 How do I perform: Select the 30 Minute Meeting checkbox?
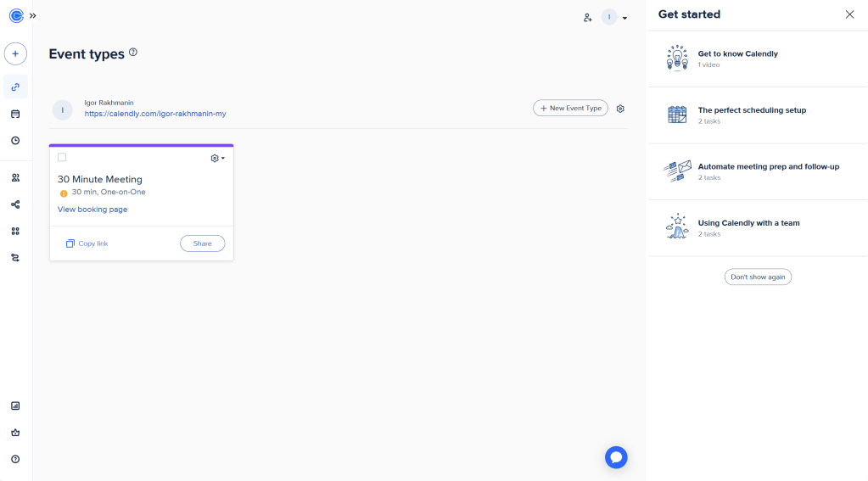pyautogui.click(x=62, y=158)
